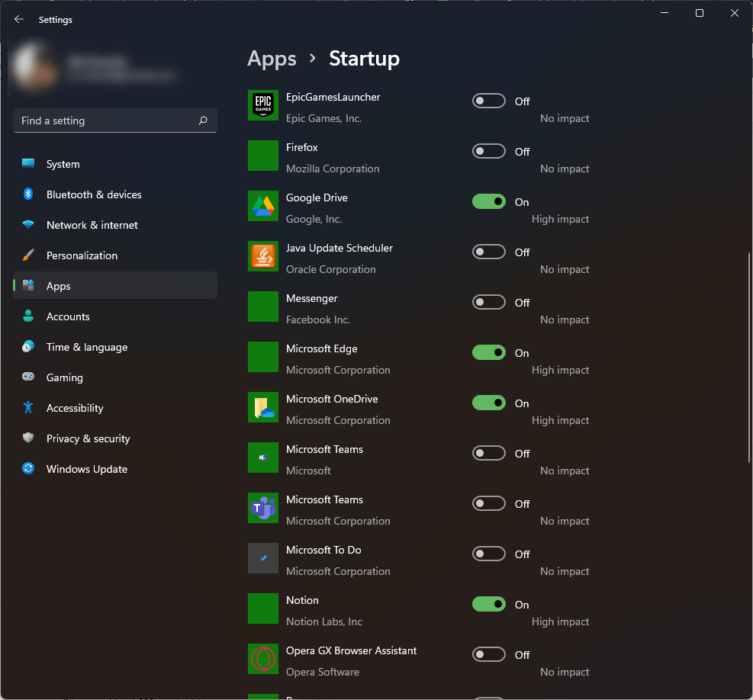
Task: Click the Time & language clock icon
Action: pos(28,346)
